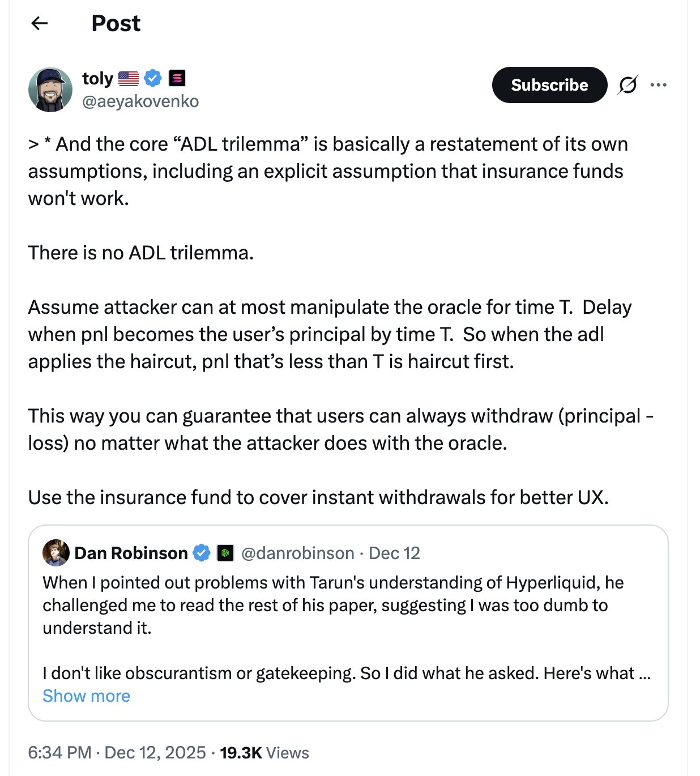This screenshot has height=776, width=700.
Task: Click the 6:34 PM · Dec 12, 2025 timestamp
Action: (x=117, y=753)
